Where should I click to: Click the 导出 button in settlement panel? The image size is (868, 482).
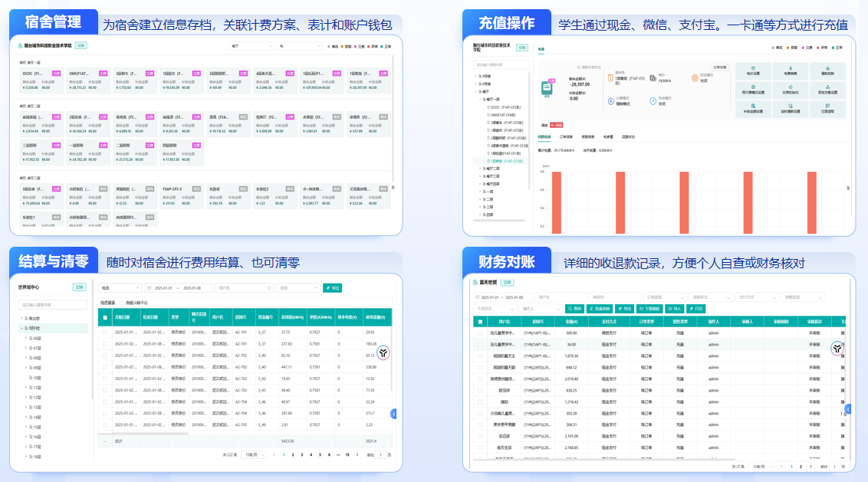(x=332, y=288)
